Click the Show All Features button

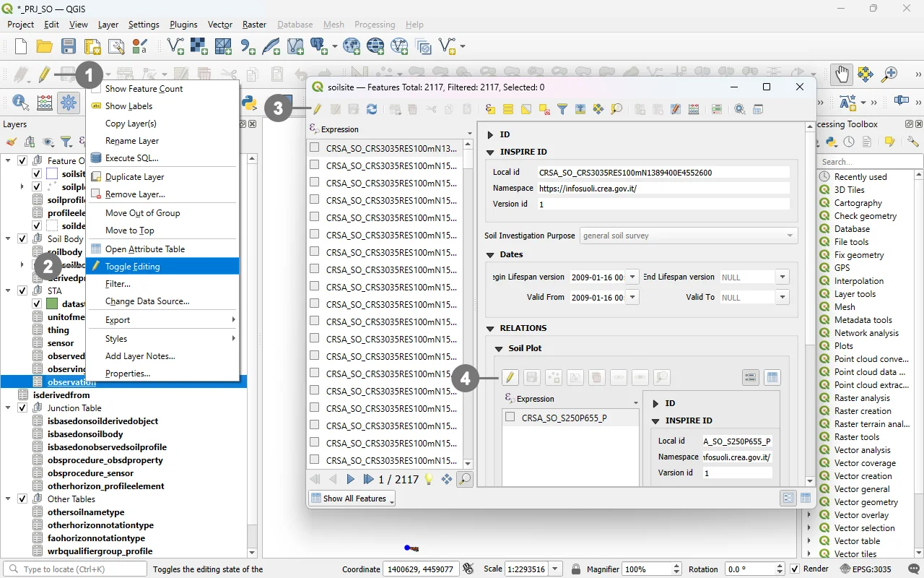352,499
